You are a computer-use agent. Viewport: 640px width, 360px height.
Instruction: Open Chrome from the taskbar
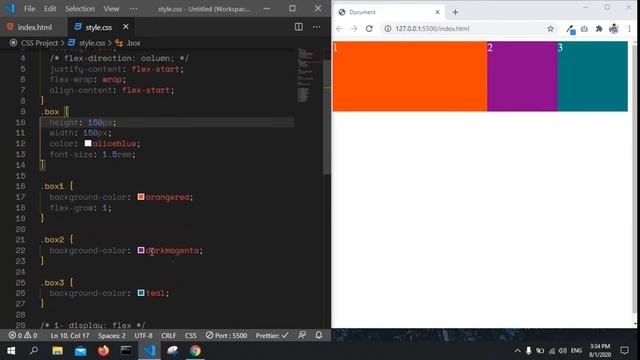[x=195, y=351]
